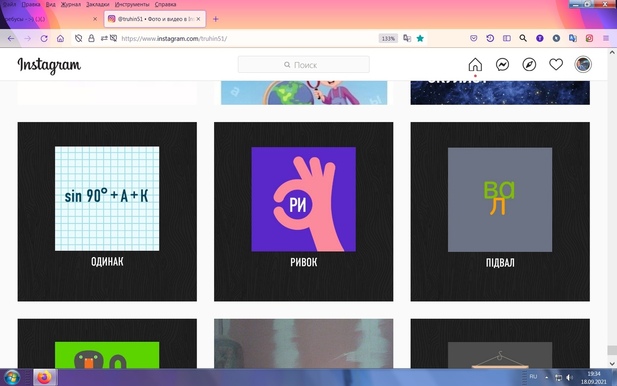Open the Instagram Home feed icon
The image size is (617, 386).
(475, 65)
